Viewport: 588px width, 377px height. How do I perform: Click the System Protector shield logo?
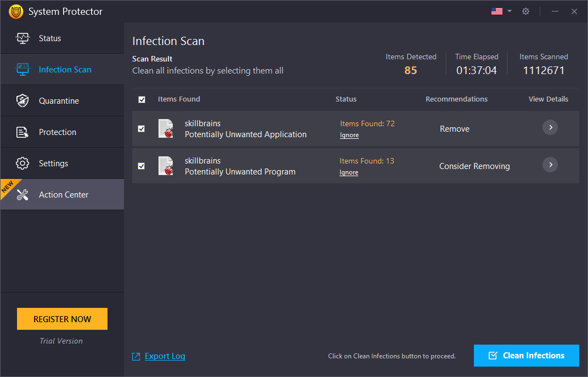pos(16,11)
